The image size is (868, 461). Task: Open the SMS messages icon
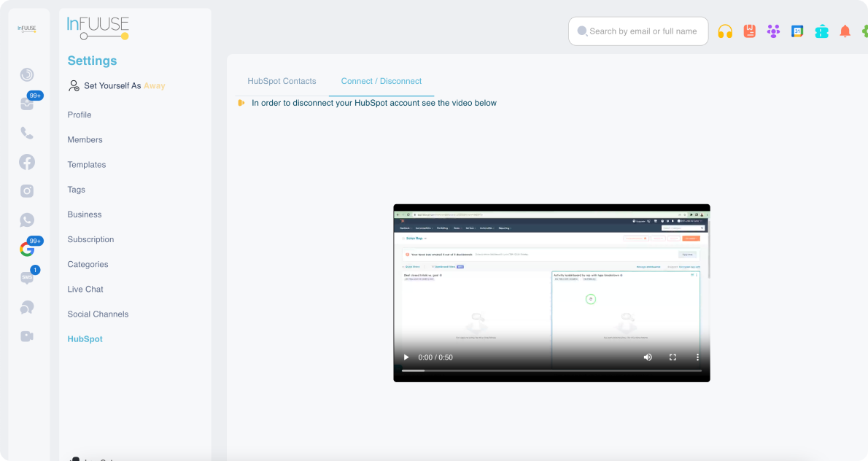(26, 277)
